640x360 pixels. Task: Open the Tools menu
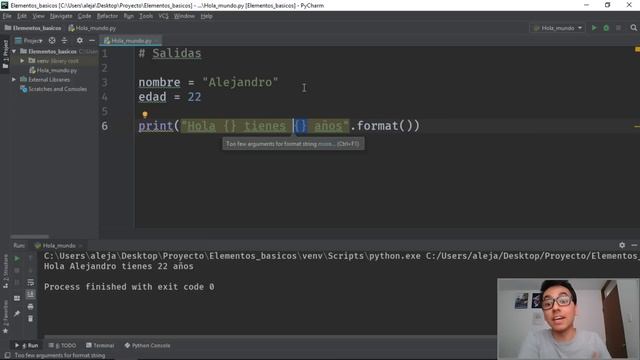tap(146, 16)
